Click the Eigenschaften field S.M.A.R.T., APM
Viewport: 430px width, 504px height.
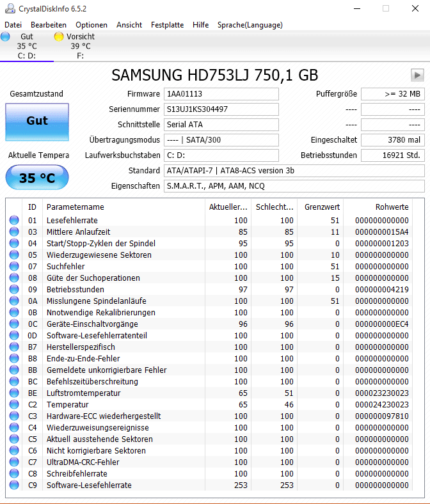point(294,186)
